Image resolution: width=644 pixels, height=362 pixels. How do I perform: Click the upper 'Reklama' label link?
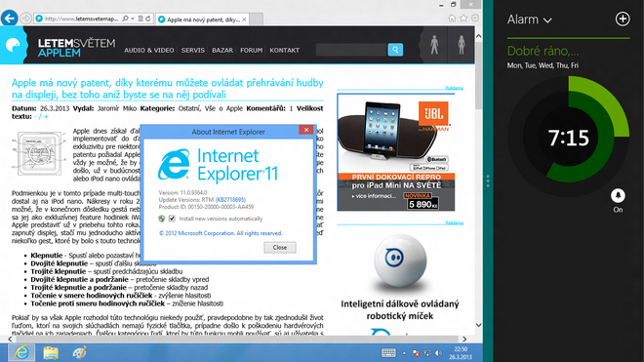tap(455, 88)
